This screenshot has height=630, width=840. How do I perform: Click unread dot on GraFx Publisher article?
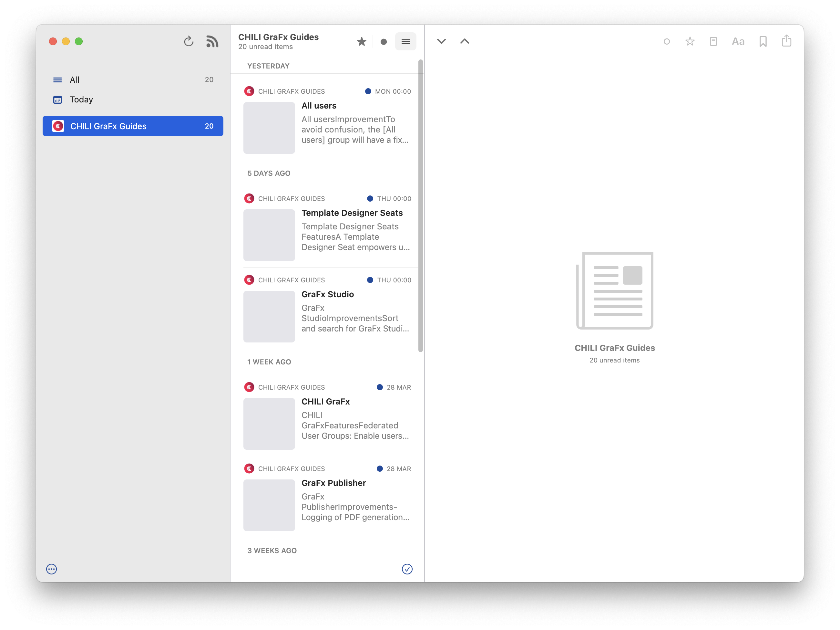click(379, 468)
